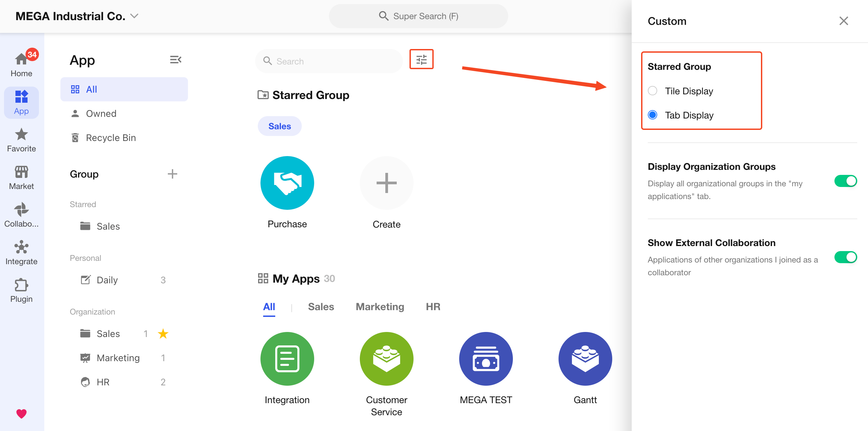
Task: Go to Favorite in the sidebar
Action: tap(21, 140)
